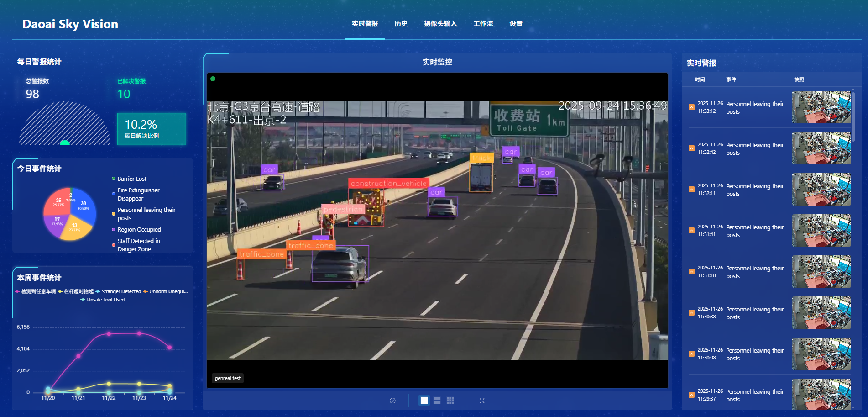This screenshot has width=868, height=417.
Task: Open the 摄像头输入 tab
Action: (440, 24)
